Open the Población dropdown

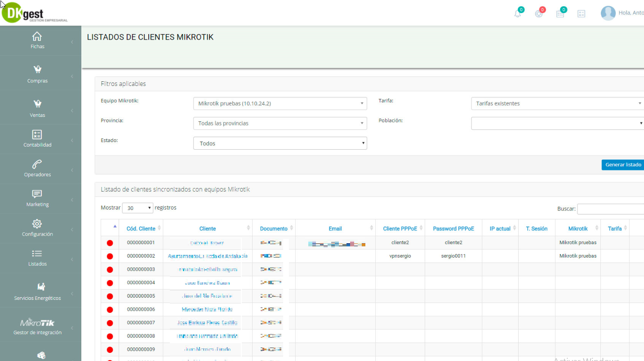[557, 123]
